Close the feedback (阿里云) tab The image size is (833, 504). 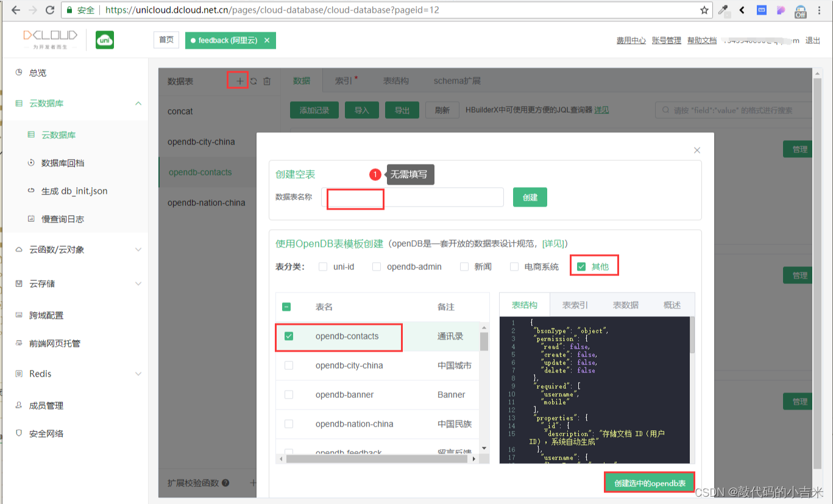point(266,40)
